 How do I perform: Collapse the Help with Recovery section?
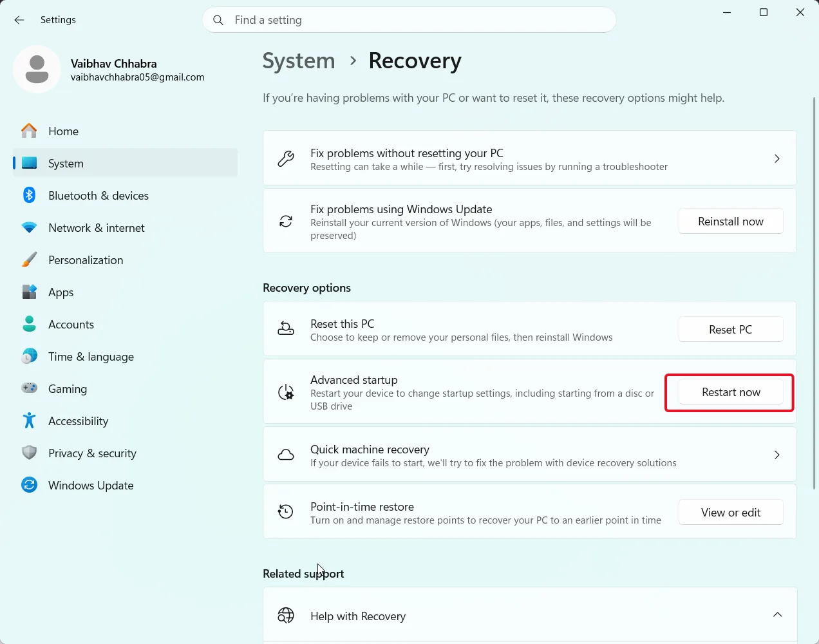pos(777,614)
